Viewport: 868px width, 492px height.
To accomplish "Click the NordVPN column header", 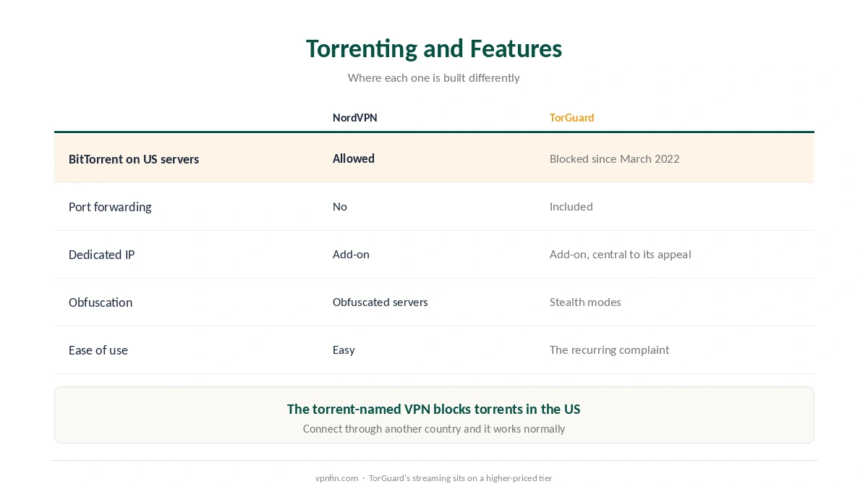I will 354,118.
